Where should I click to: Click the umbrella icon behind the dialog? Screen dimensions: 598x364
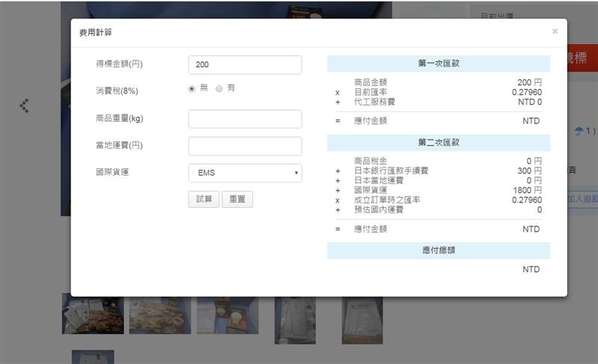click(579, 131)
